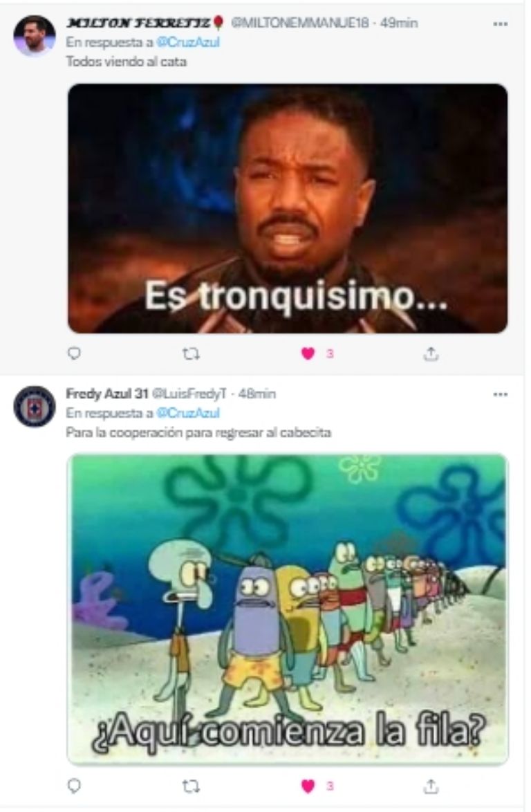This screenshot has height=812, width=531.
Task: Open the @MILTONEMMANUE18 handle
Action: pos(301,23)
